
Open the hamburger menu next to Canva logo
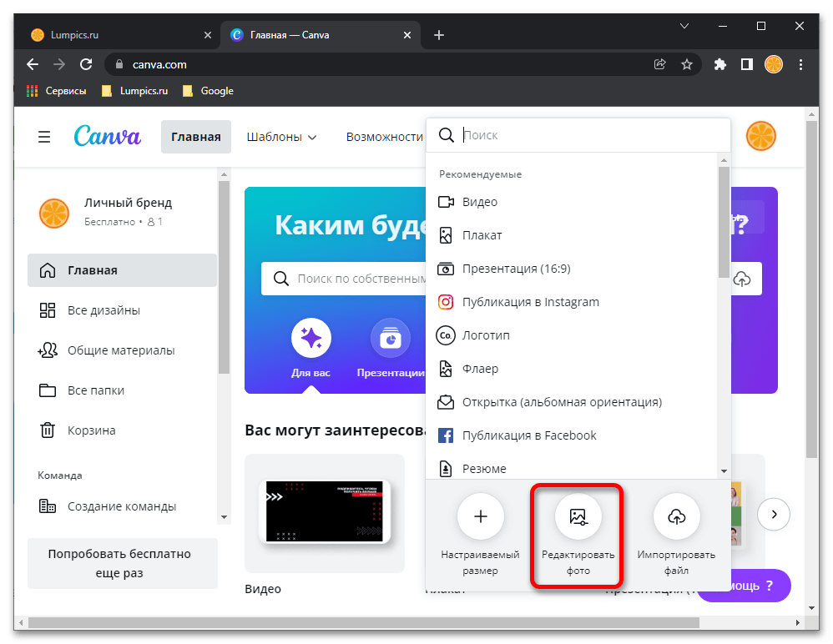coord(44,137)
